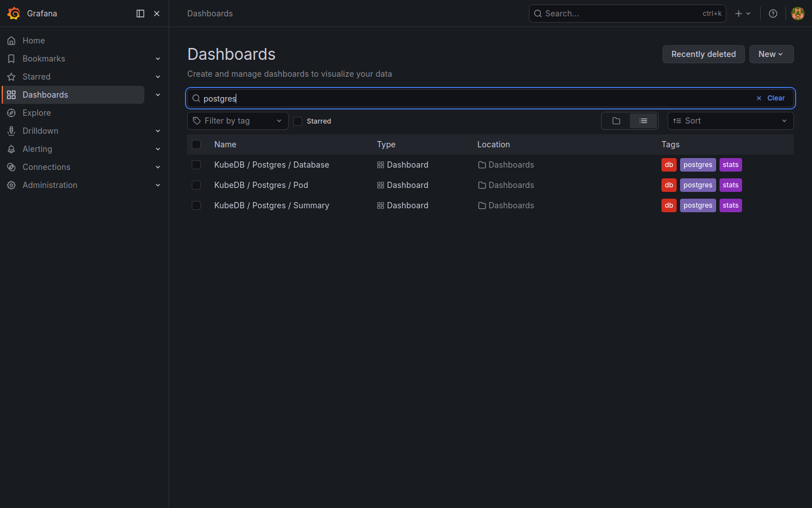Expand the Alerting section chevron

tap(158, 149)
